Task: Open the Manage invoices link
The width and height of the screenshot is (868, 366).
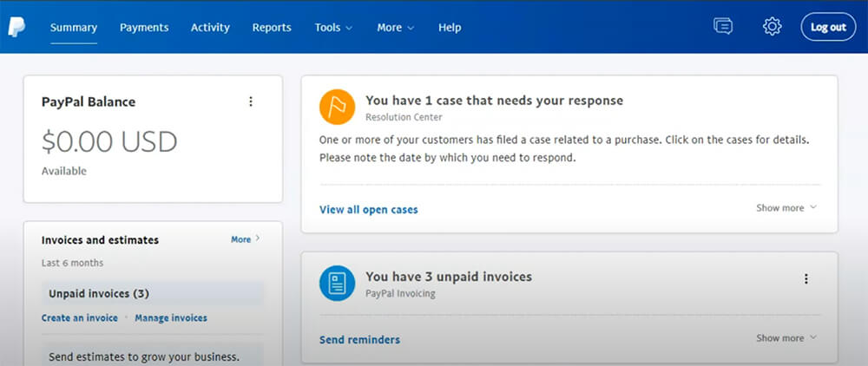Action: click(x=171, y=318)
